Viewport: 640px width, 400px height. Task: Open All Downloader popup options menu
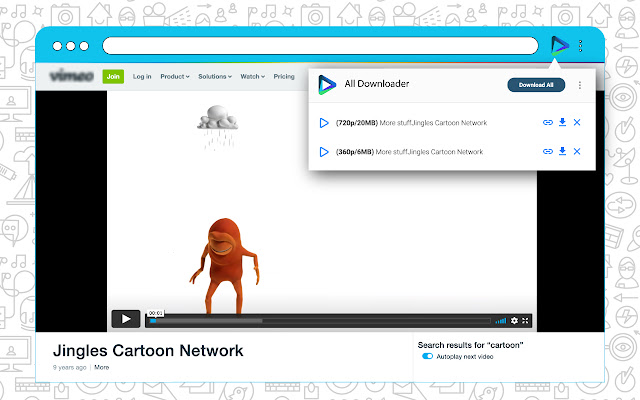tap(580, 85)
